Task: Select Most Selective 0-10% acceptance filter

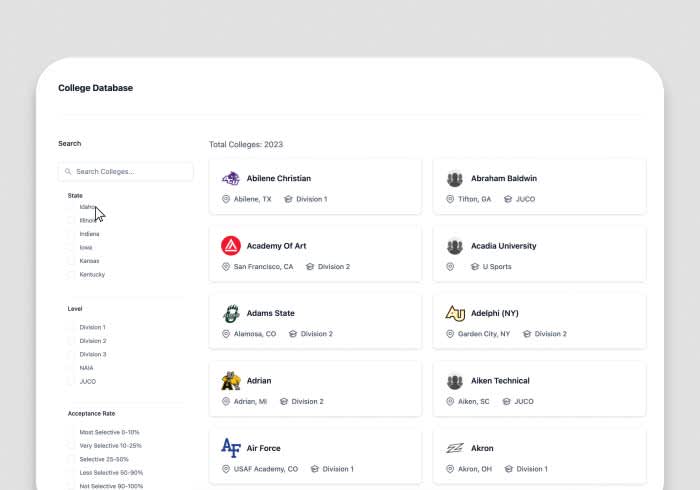Action: [71, 432]
